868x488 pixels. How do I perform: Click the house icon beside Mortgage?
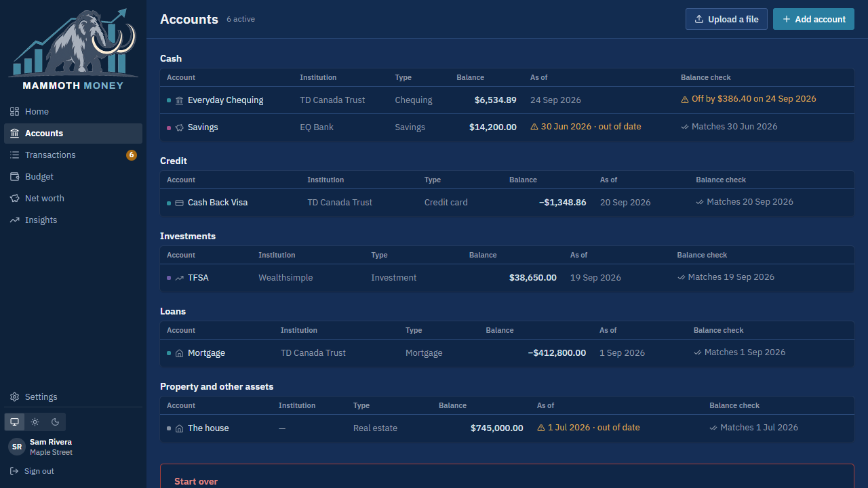pos(179,353)
